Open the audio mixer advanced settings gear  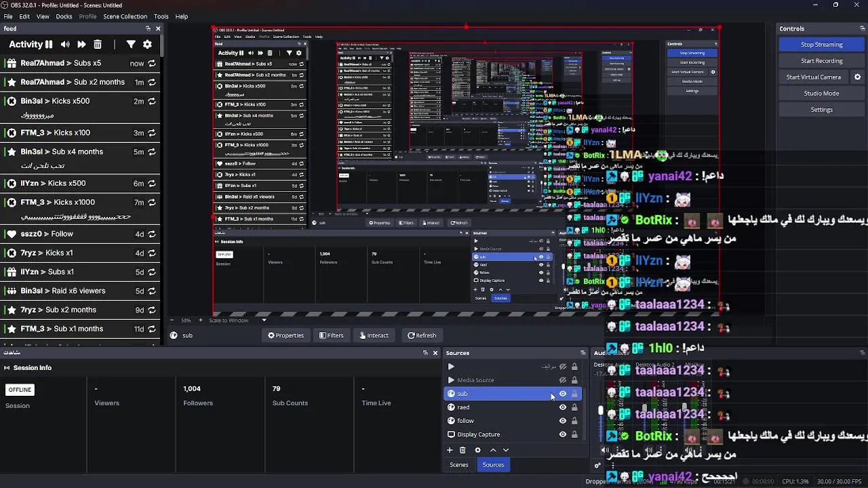click(x=597, y=465)
